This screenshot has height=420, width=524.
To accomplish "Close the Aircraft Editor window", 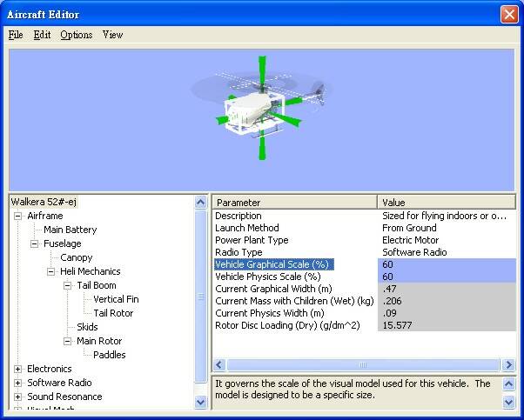I will pos(509,15).
